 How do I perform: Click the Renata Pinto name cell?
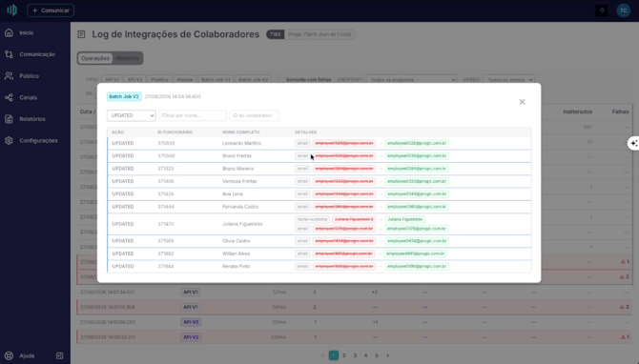pos(236,266)
